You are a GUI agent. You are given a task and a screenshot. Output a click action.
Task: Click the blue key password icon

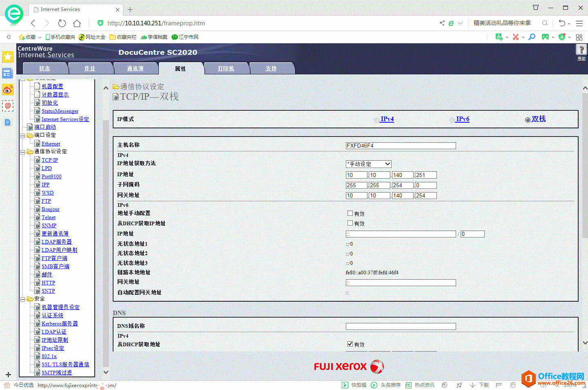[532, 37]
